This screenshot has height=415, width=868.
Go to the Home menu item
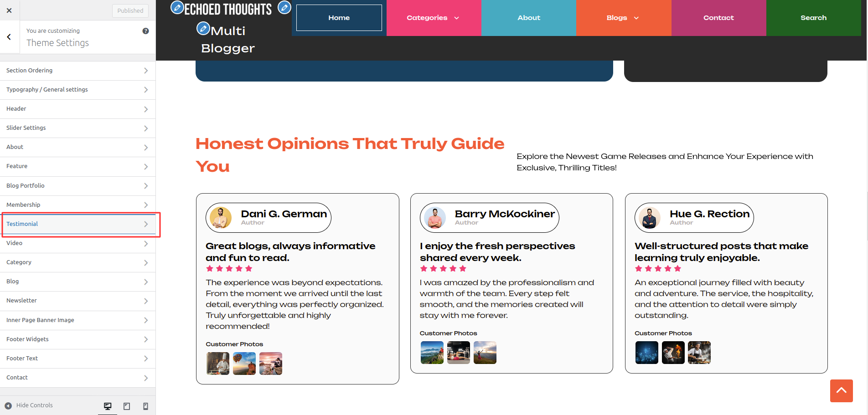339,18
